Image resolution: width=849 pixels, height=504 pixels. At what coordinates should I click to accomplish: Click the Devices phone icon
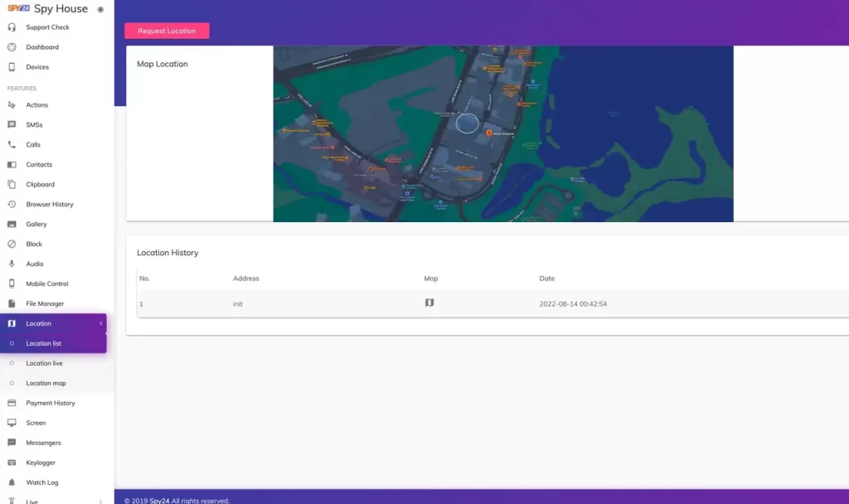click(x=12, y=67)
